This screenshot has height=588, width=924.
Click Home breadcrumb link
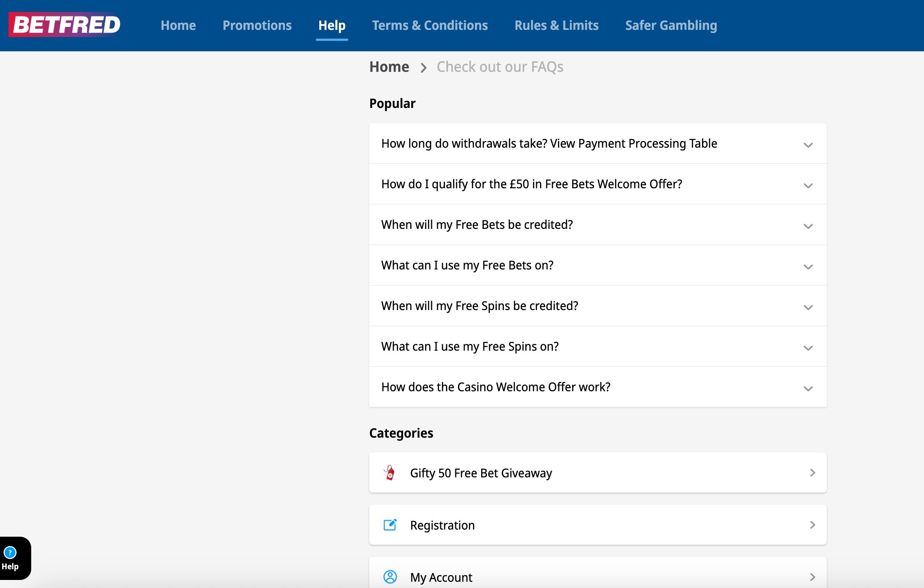(x=389, y=67)
